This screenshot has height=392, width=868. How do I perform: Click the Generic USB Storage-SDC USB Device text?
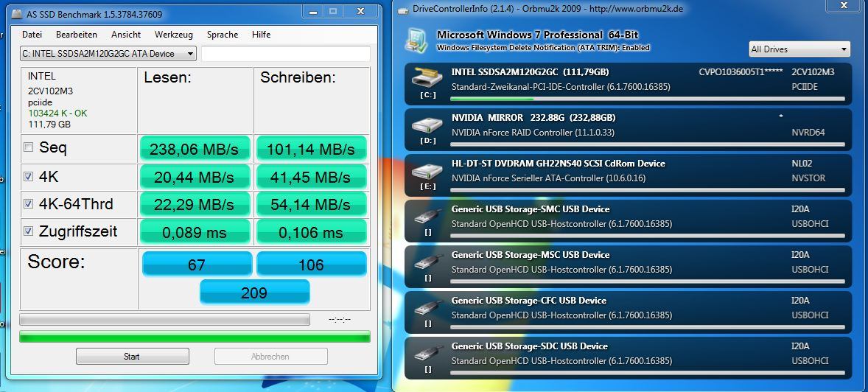[529, 346]
